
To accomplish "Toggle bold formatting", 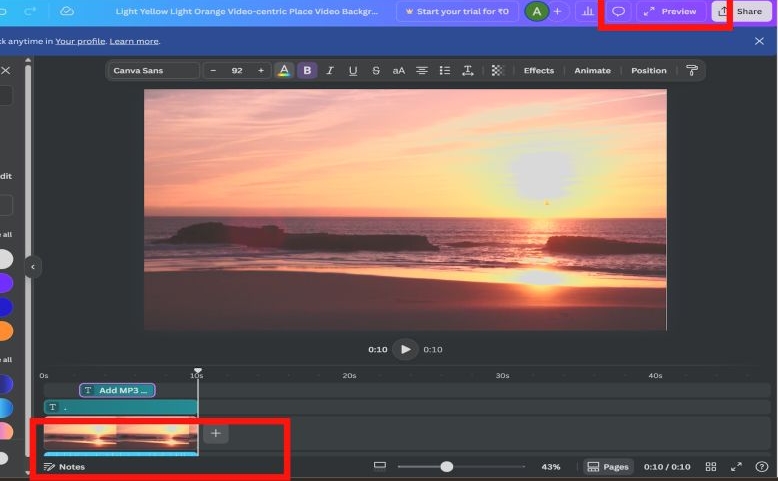I will [307, 70].
